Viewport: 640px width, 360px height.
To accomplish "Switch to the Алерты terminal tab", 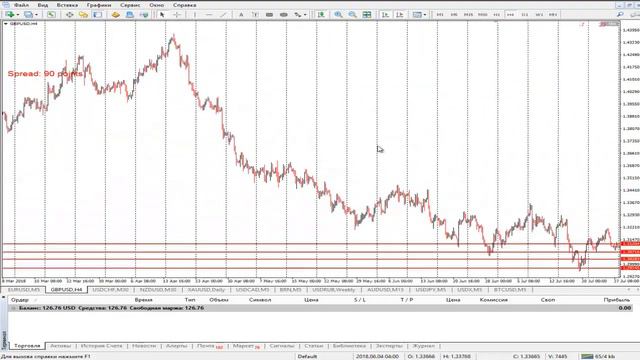I will 176,346.
